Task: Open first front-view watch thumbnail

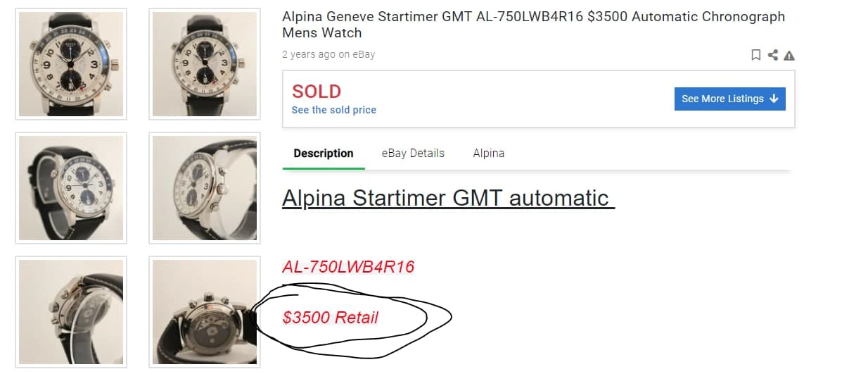Action: [x=71, y=64]
